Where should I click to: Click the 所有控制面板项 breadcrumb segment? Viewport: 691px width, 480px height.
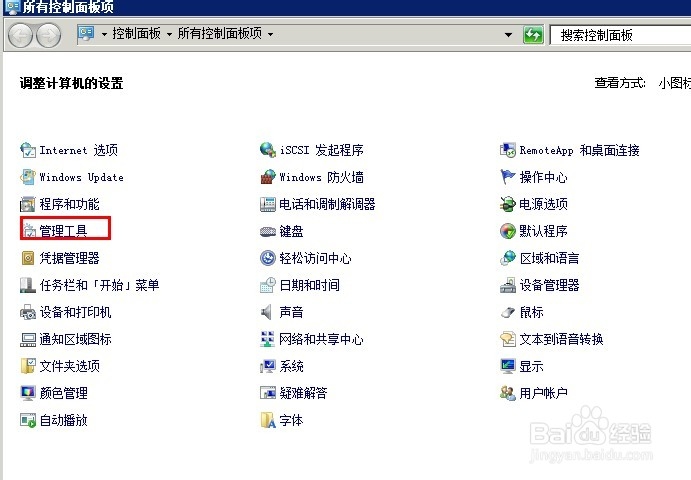point(220,33)
